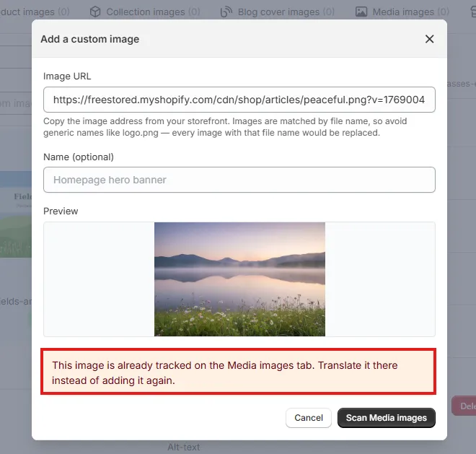The width and height of the screenshot is (476, 454).
Task: Click the 'Preview' label
Action: click(61, 211)
